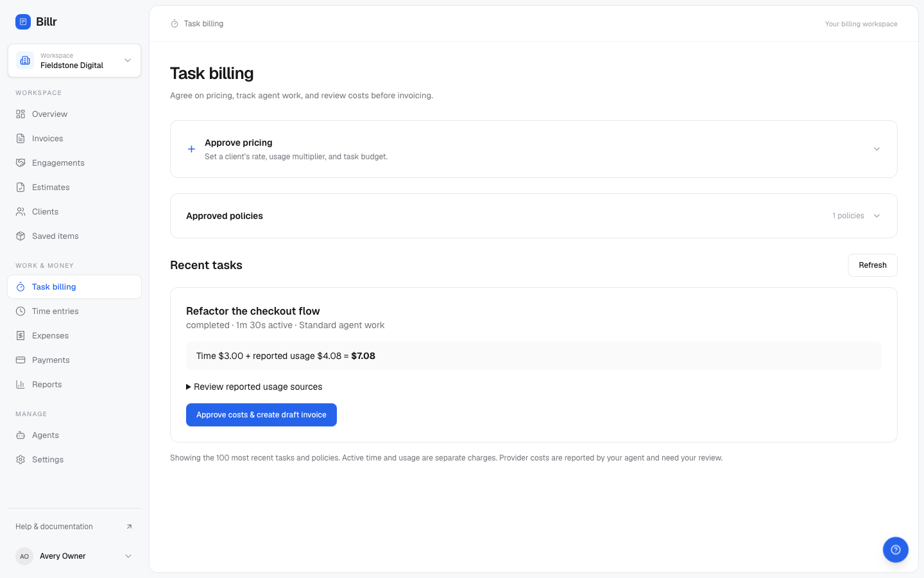This screenshot has width=924, height=578.
Task: Click the AO avatar for Avery Owner
Action: coord(24,556)
